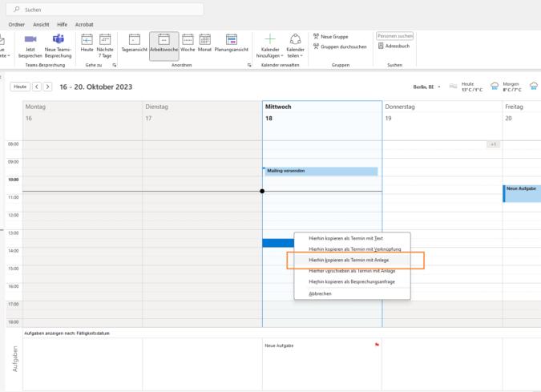Open the Mailing versenden appointment

click(321, 172)
